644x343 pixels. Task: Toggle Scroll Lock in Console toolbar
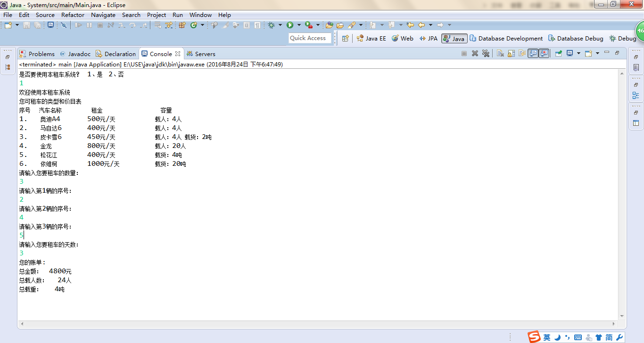coord(511,53)
